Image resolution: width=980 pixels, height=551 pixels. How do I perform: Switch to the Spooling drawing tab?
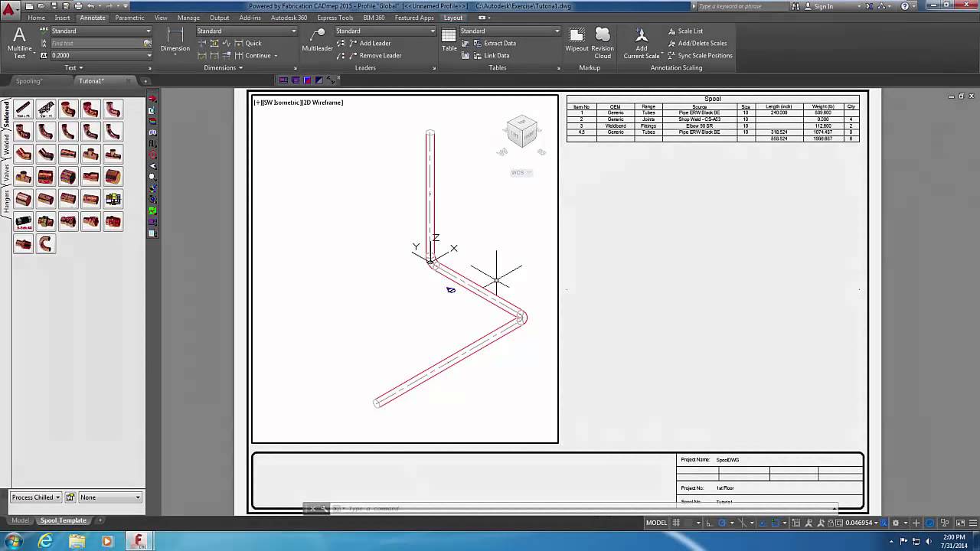click(x=31, y=80)
